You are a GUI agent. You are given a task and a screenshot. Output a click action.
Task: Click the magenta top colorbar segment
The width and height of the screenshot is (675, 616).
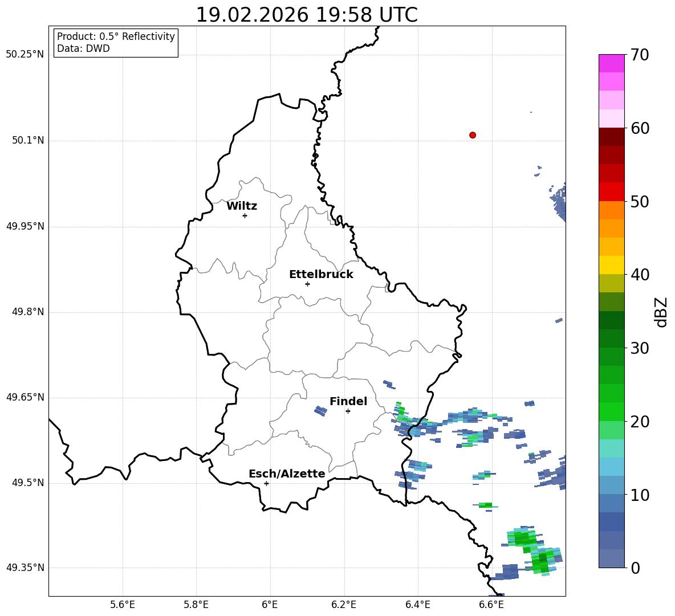[611, 63]
